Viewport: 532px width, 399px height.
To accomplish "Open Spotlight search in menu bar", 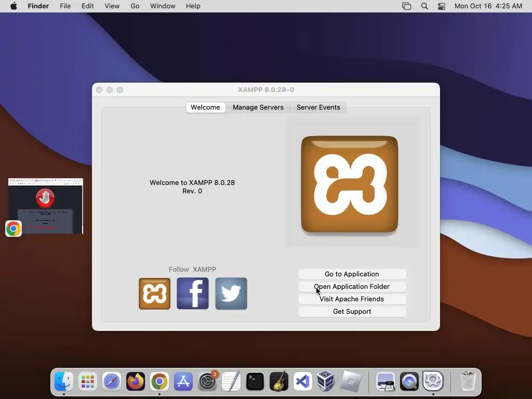I will pyautogui.click(x=424, y=6).
